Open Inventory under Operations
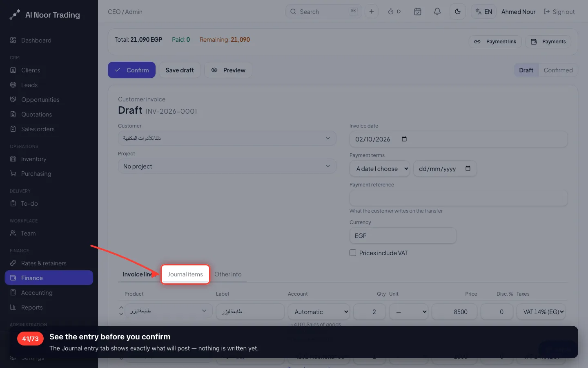Image resolution: width=588 pixels, height=368 pixels. pyautogui.click(x=49, y=159)
